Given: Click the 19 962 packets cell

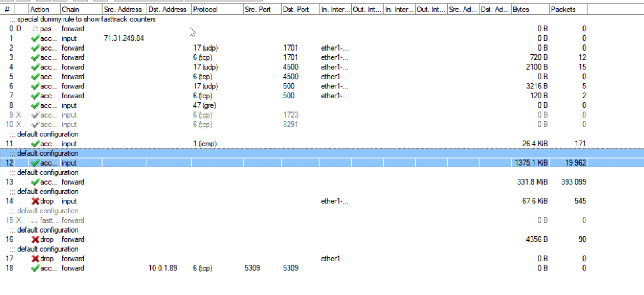Looking at the screenshot, I should (x=575, y=163).
